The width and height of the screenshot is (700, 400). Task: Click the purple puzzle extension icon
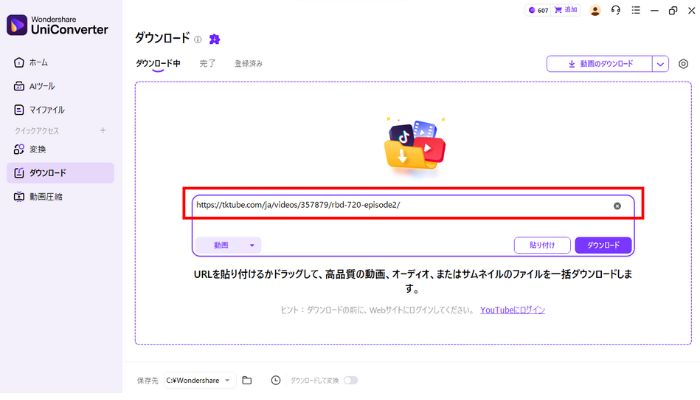(x=215, y=39)
